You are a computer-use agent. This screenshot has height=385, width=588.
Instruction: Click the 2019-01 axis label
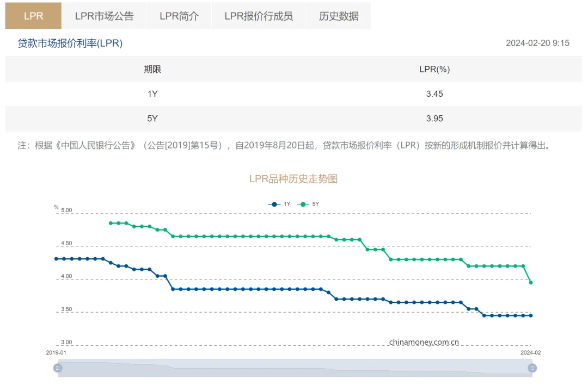point(56,353)
